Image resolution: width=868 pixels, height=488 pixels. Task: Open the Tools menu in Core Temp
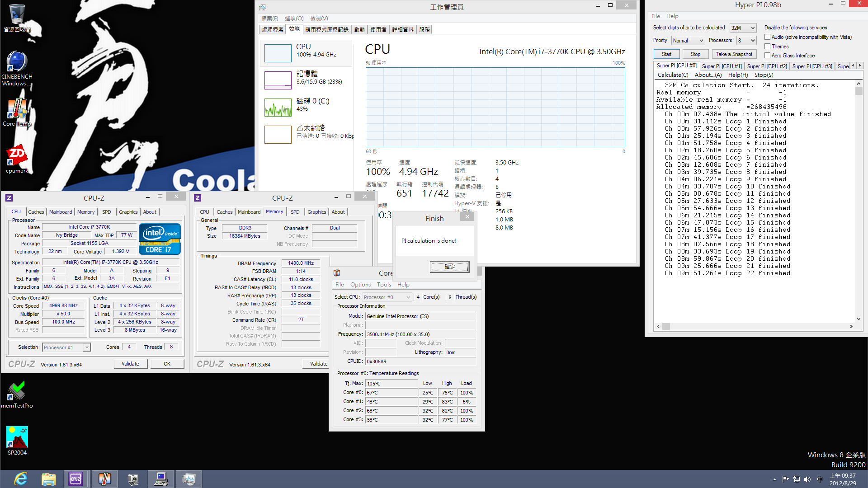pyautogui.click(x=384, y=284)
